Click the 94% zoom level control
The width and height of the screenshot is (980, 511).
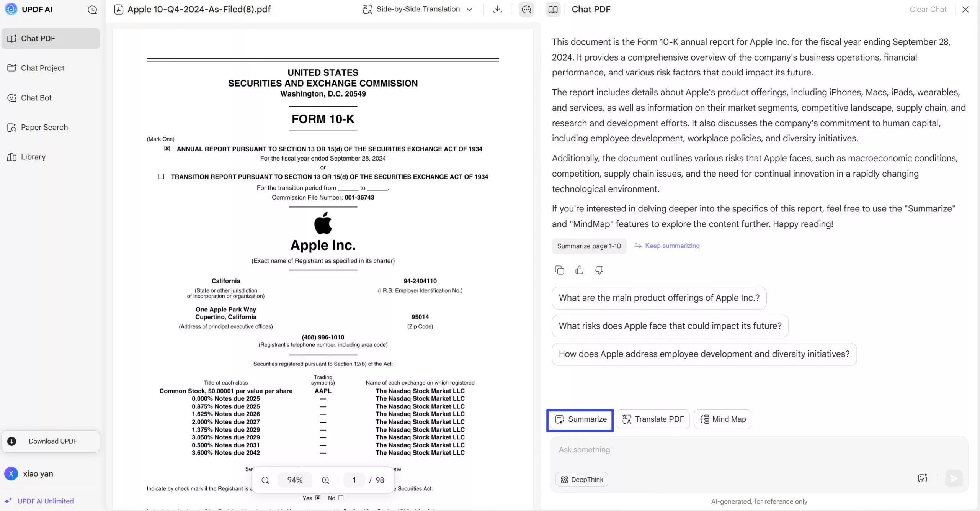pos(295,480)
